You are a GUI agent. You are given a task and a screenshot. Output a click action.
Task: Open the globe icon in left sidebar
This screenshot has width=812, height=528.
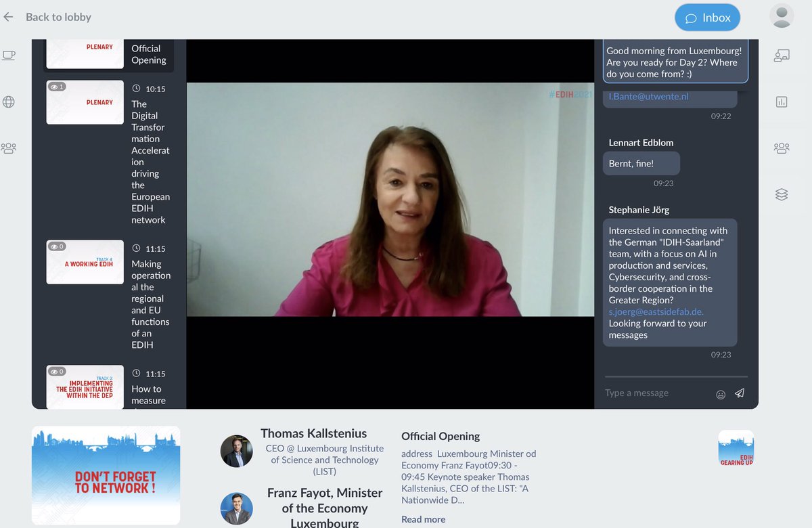(9, 102)
